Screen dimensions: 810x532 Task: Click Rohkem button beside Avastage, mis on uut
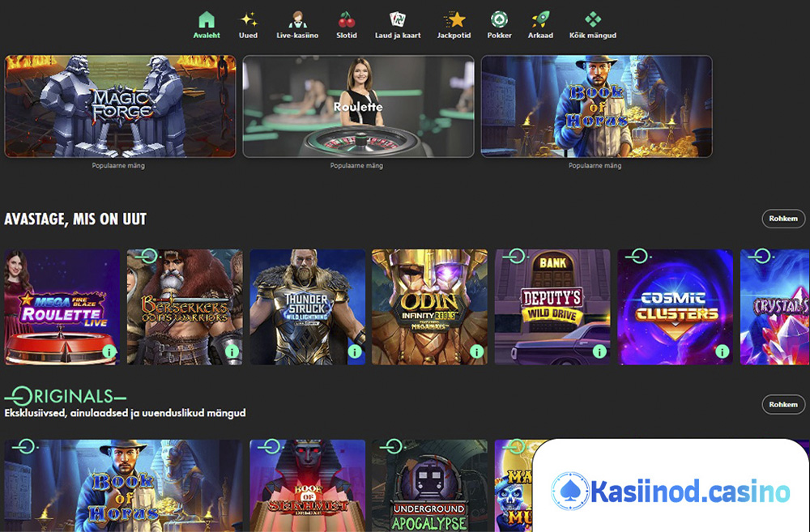(783, 219)
